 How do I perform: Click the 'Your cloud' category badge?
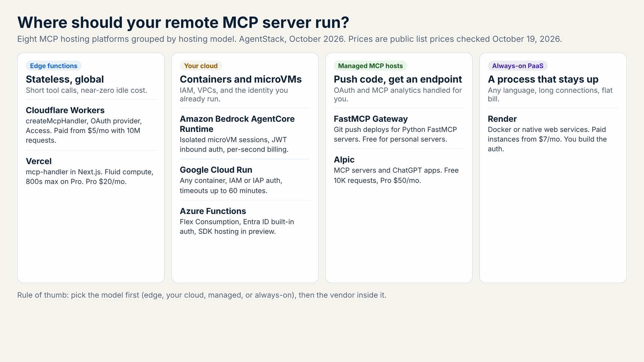pos(201,66)
